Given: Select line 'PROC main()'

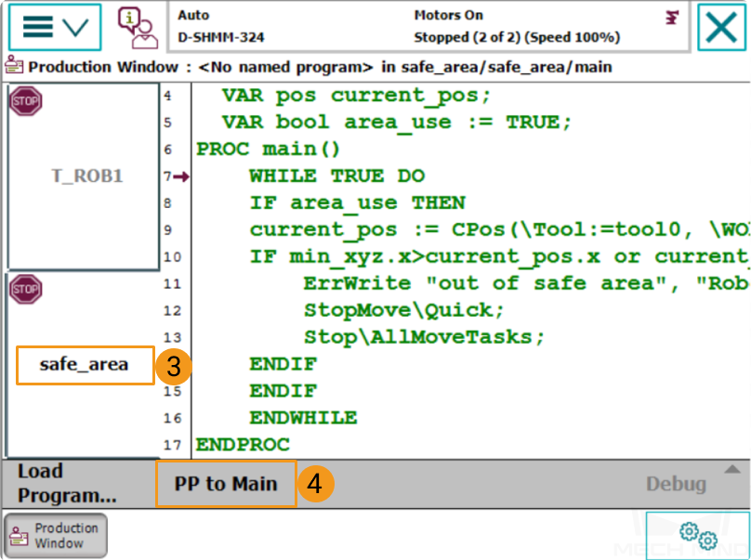Looking at the screenshot, I should [269, 150].
